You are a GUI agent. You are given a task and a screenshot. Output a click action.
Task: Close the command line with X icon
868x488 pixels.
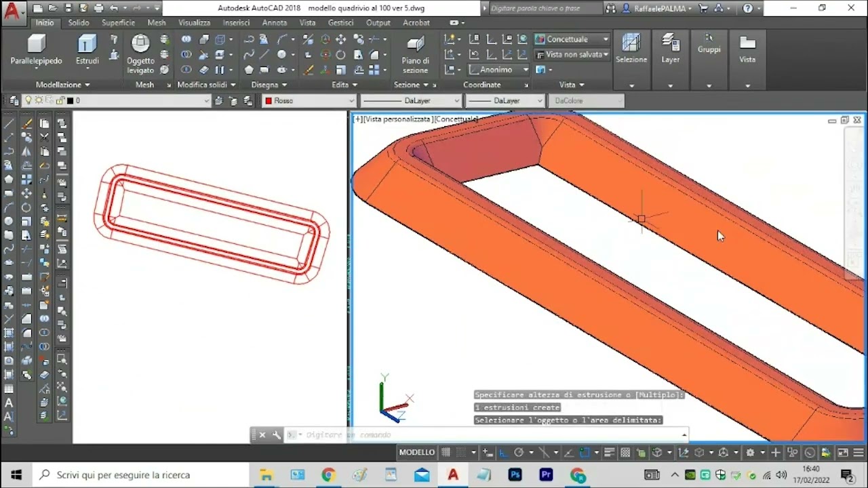coord(262,435)
